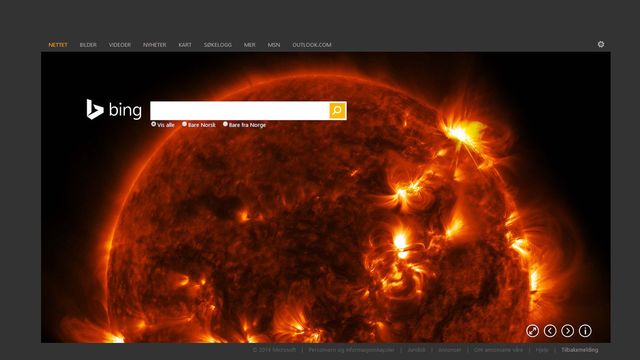The width and height of the screenshot is (640, 360).
Task: Open the settings gear icon
Action: point(601,44)
